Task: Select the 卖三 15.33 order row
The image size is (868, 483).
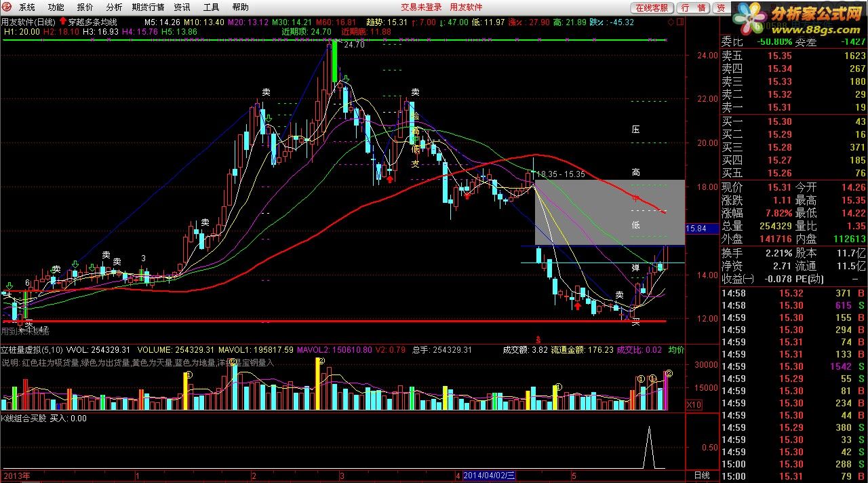Action: [x=793, y=81]
